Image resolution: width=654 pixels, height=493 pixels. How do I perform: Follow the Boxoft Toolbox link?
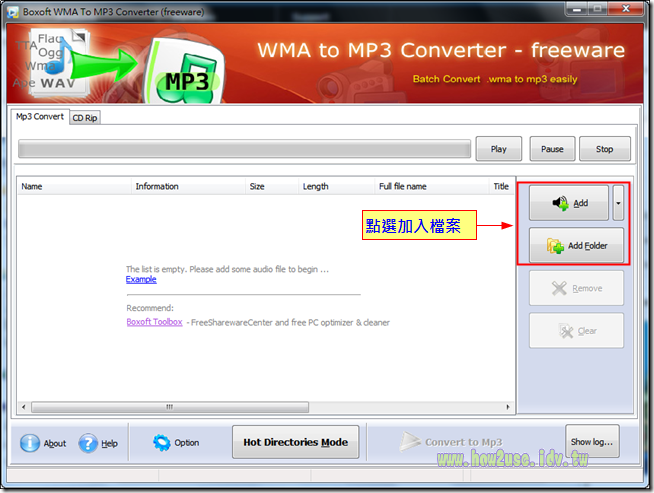(x=154, y=322)
